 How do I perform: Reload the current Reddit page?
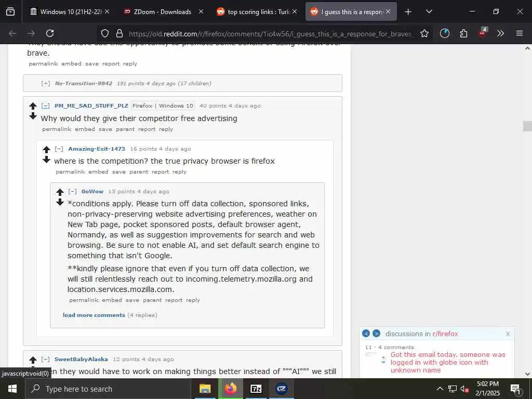(x=50, y=33)
